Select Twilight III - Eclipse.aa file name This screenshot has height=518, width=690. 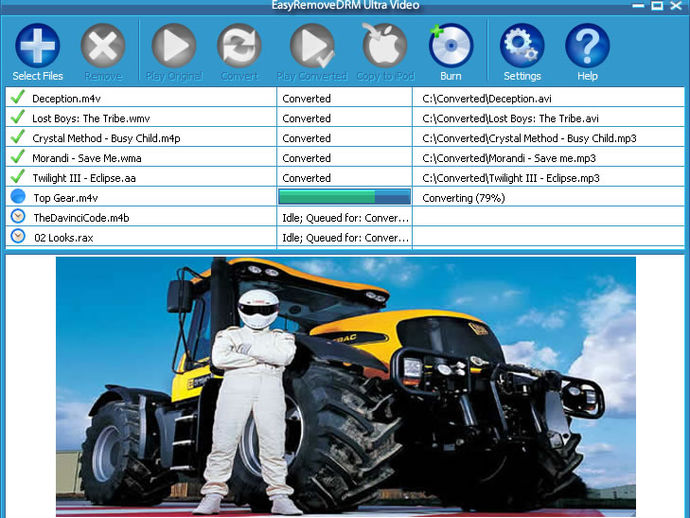coord(84,178)
